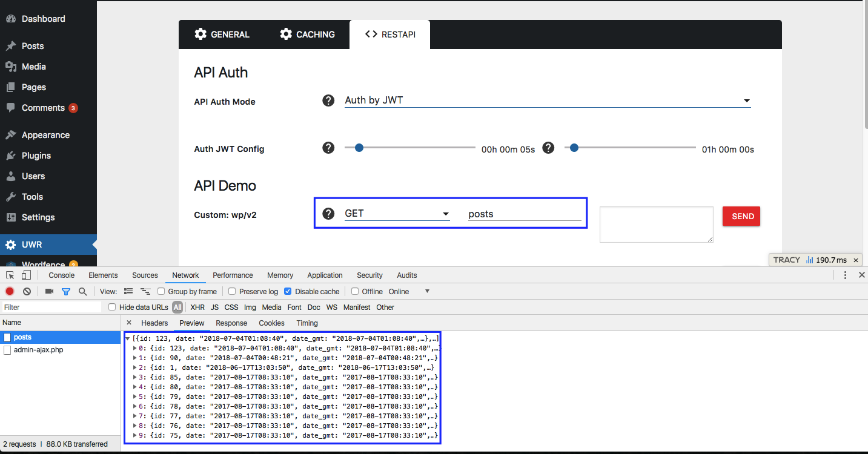Open network search magnifier icon

point(82,291)
